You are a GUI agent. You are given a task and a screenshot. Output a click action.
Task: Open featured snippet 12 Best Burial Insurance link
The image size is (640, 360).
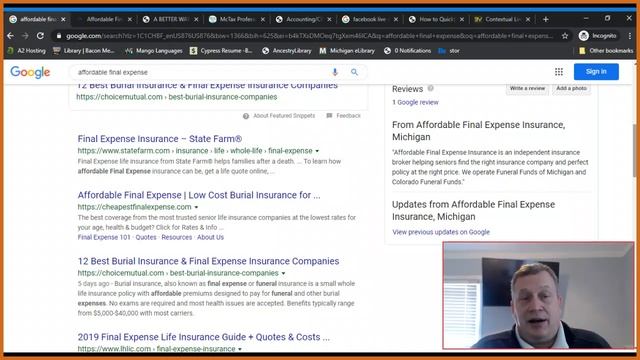point(207,86)
